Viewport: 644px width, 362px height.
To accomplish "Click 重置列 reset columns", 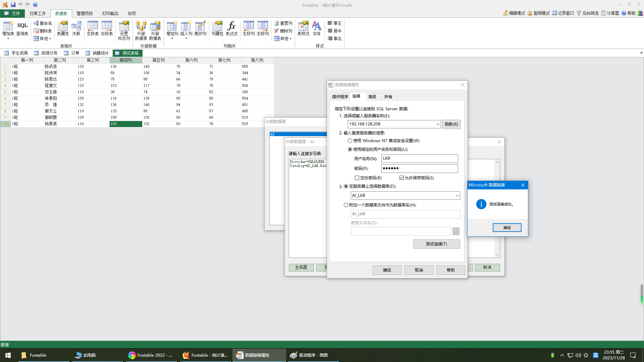I will tap(283, 23).
